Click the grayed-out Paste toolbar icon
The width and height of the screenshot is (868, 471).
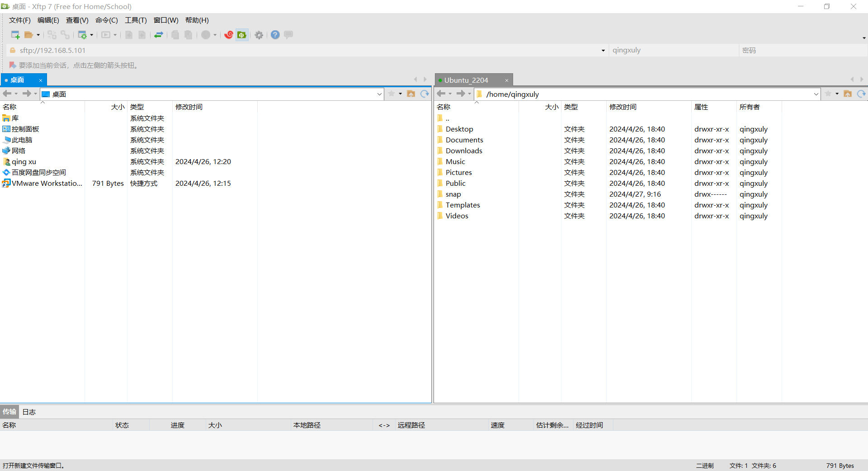[189, 35]
